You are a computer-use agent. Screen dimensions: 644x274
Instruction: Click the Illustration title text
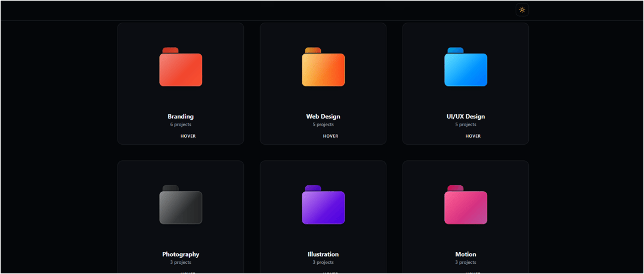323,254
